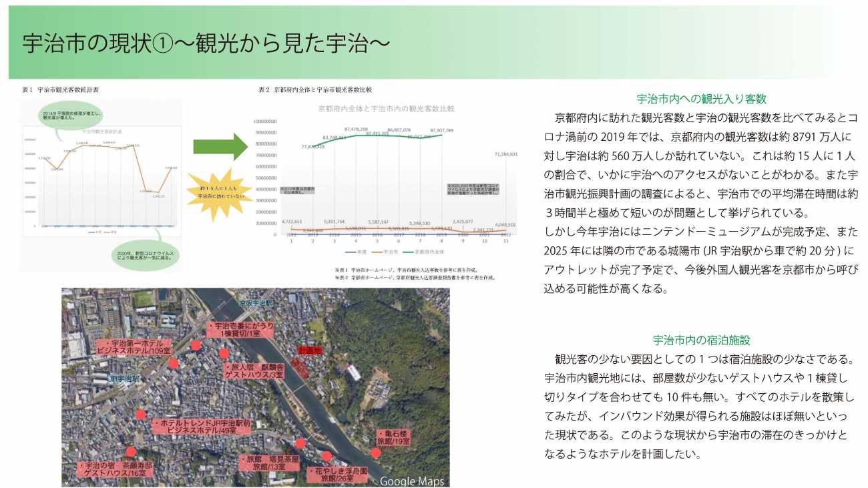
Task: Click the red 計画地 site label
Action: pyautogui.click(x=309, y=350)
